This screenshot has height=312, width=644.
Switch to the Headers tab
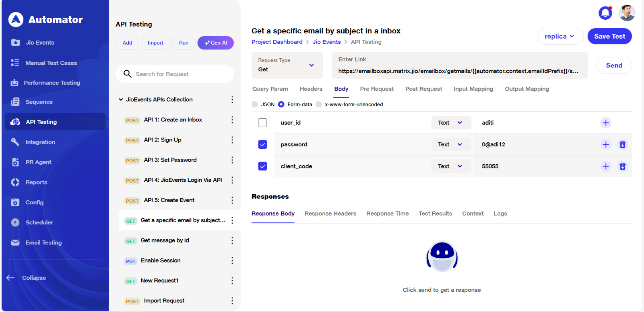click(x=311, y=89)
